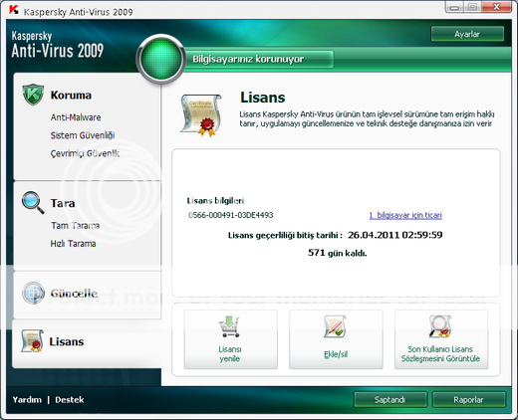This screenshot has width=518, height=420.
Task: Click the green protection status orb
Action: point(161,59)
